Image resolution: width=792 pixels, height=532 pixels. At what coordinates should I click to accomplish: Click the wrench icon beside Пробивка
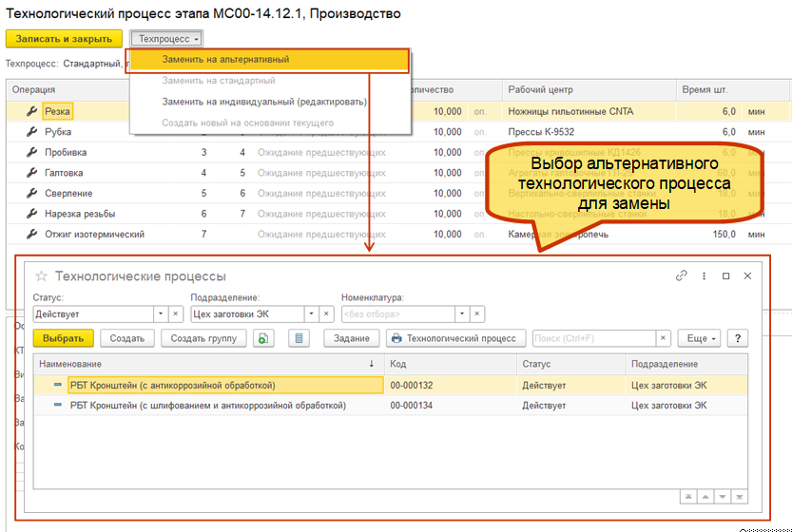[x=31, y=152]
